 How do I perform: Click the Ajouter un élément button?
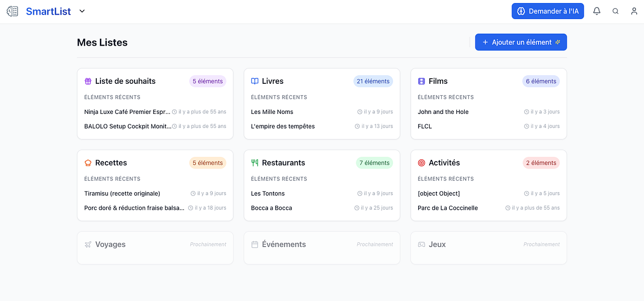[x=521, y=42]
